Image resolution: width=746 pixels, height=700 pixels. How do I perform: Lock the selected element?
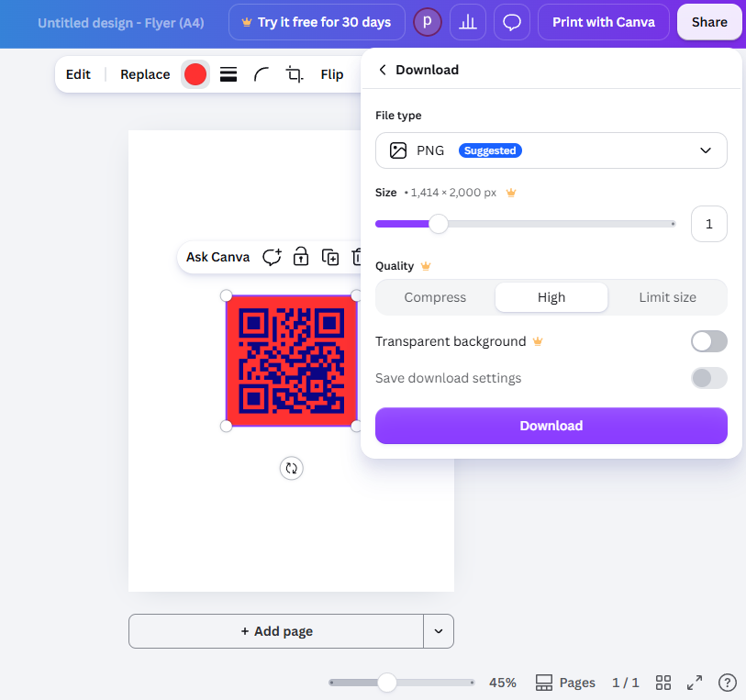point(301,257)
